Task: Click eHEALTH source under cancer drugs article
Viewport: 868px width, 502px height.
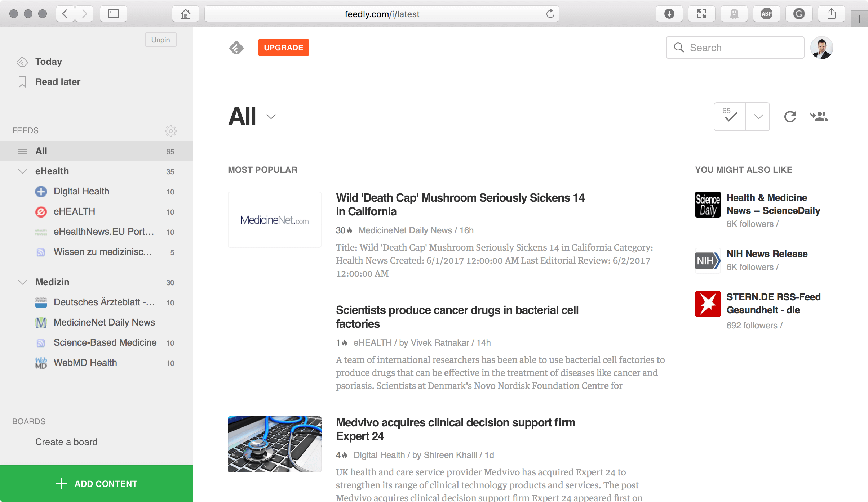Action: [x=372, y=343]
